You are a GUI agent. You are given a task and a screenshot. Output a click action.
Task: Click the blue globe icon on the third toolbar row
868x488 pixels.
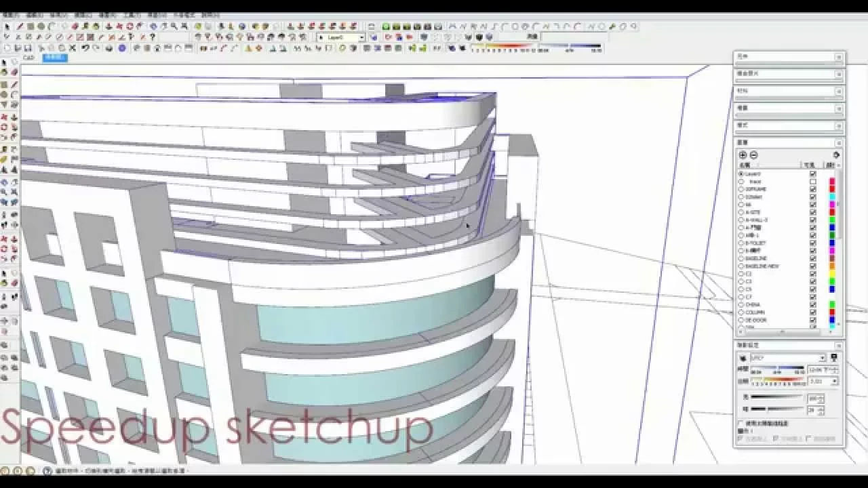pos(122,48)
